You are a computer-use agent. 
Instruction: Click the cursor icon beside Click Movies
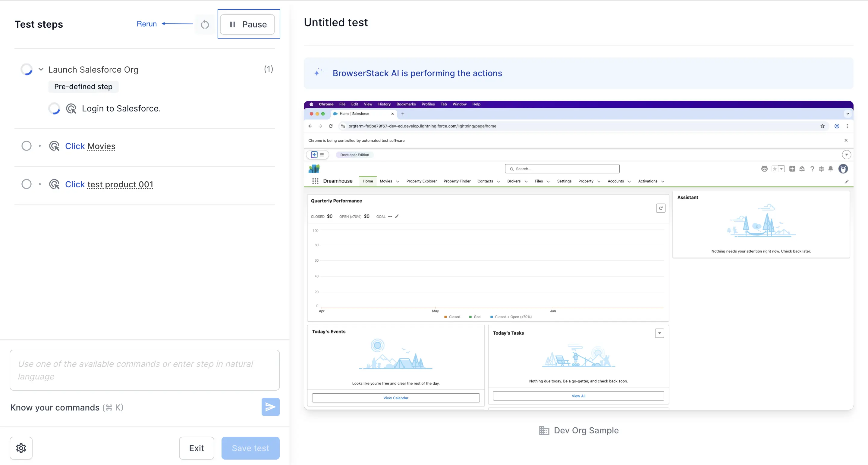(54, 146)
